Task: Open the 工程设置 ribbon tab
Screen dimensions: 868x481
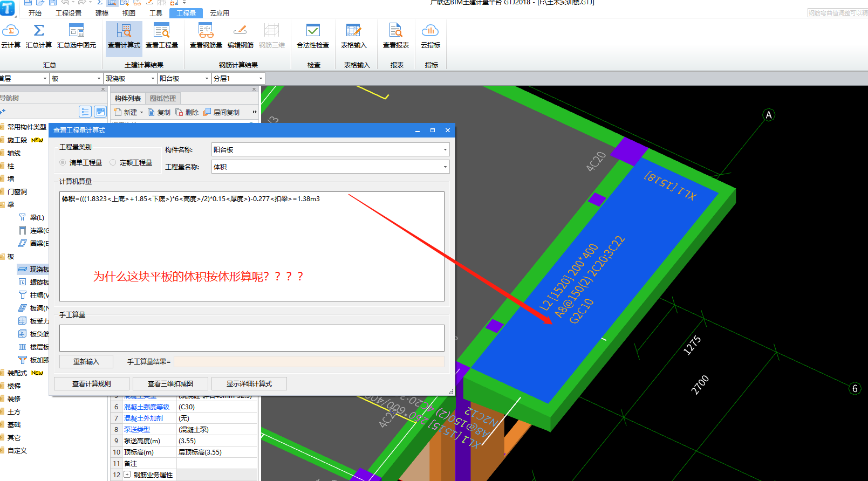Action: click(69, 13)
